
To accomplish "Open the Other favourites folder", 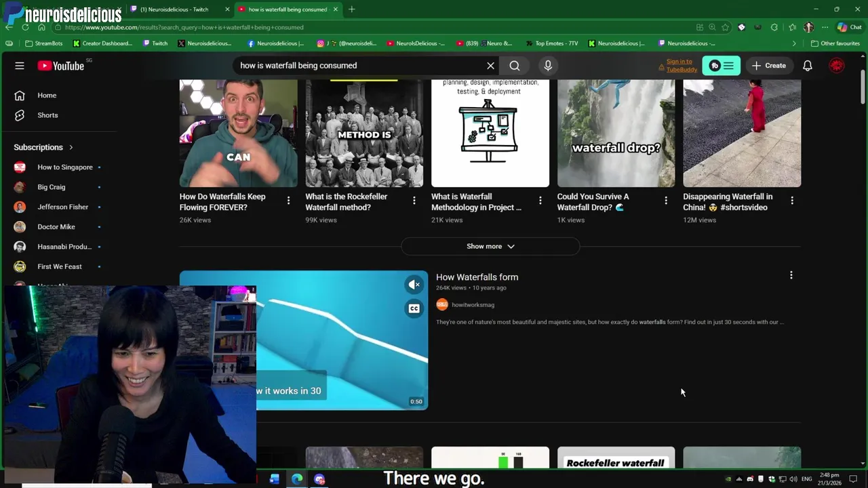I will (x=835, y=43).
